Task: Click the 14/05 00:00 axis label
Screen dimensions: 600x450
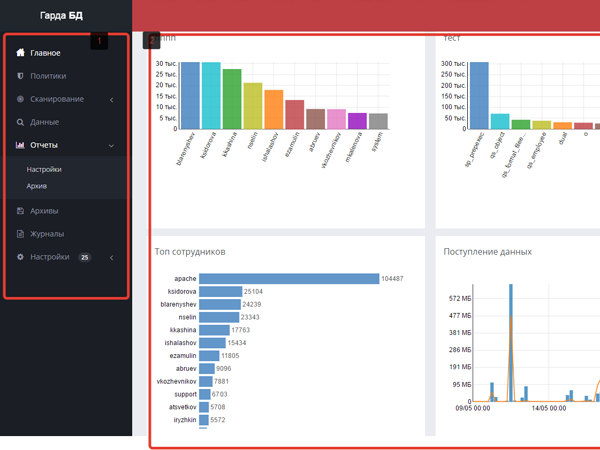Action: coord(549,408)
